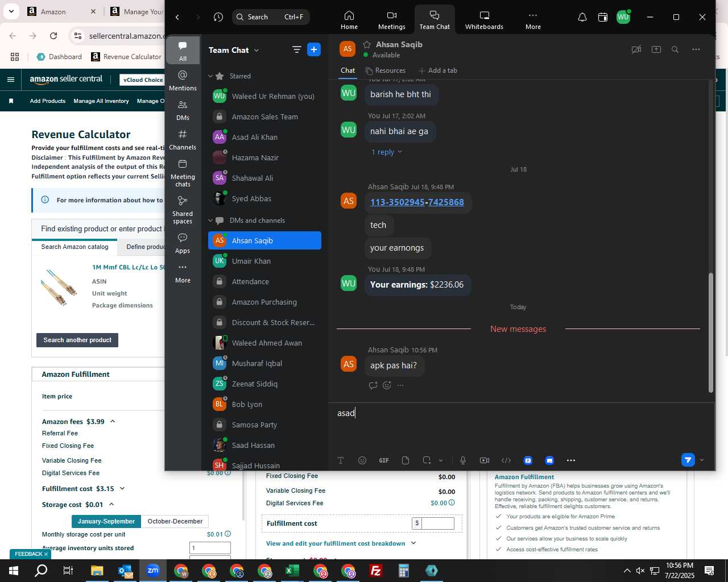This screenshot has width=728, height=582.
Task: Open the Whiteboards tab
Action: click(484, 20)
